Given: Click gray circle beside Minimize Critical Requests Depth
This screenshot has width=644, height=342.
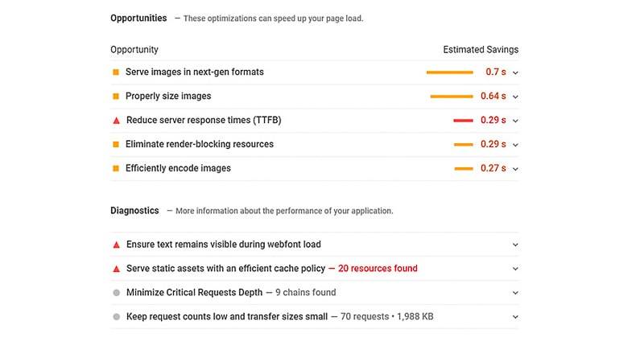Looking at the screenshot, I should pyautogui.click(x=117, y=293).
